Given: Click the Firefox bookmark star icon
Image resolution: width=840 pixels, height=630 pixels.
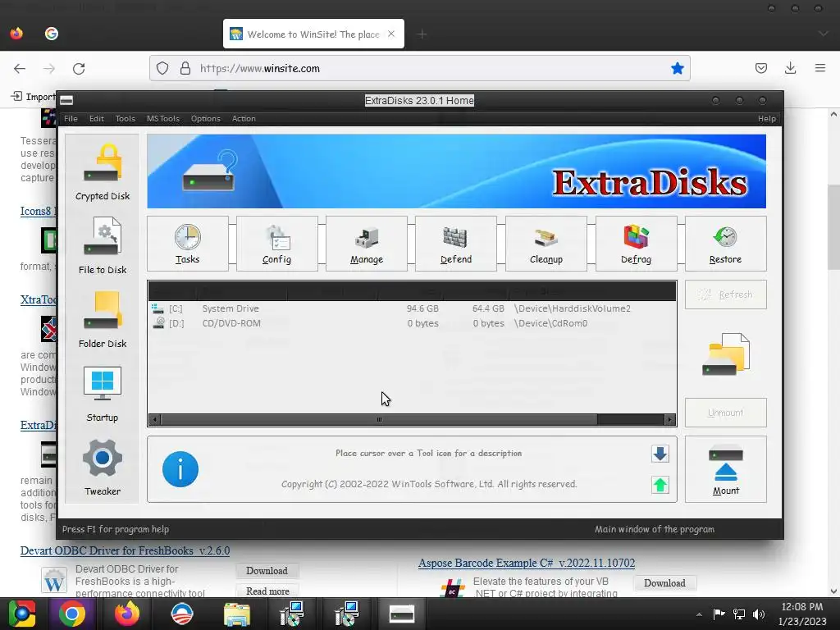Looking at the screenshot, I should pos(677,68).
